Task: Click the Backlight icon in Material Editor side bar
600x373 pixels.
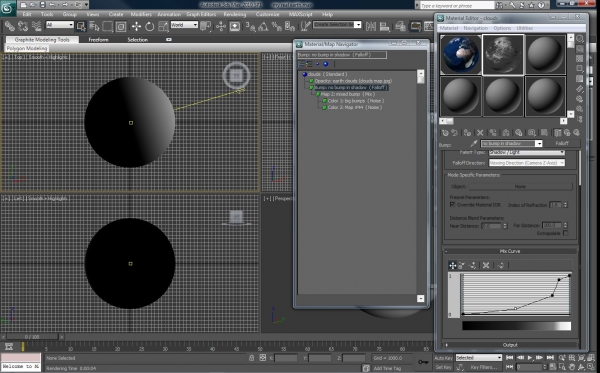Action: tap(580, 49)
